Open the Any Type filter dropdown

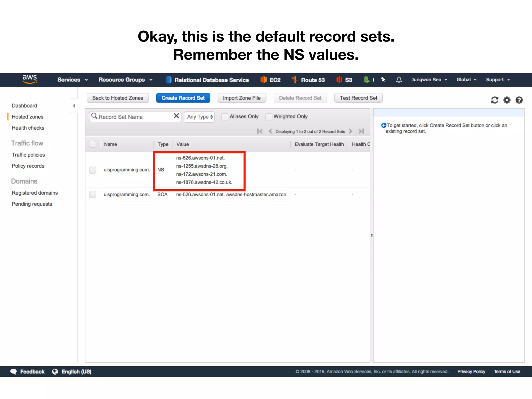pos(199,117)
